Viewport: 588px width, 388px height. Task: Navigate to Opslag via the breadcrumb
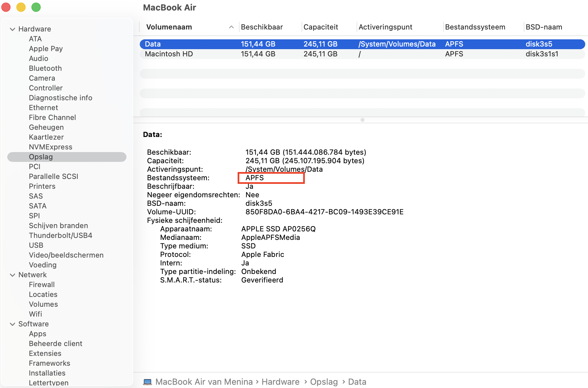[x=324, y=381]
